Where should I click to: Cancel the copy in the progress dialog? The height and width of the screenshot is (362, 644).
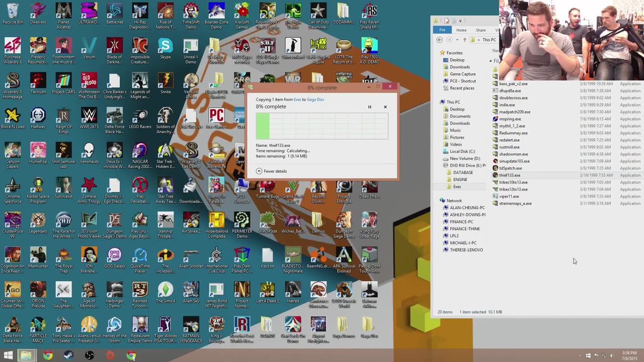385,107
